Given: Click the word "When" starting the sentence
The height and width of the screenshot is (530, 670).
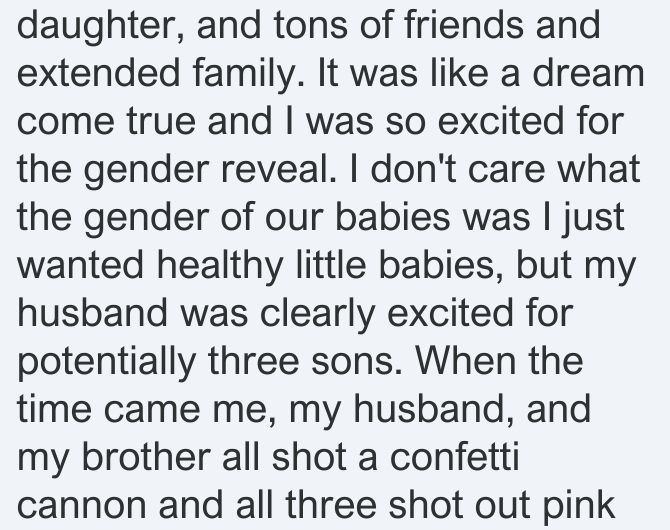Looking at the screenshot, I should (465, 360).
